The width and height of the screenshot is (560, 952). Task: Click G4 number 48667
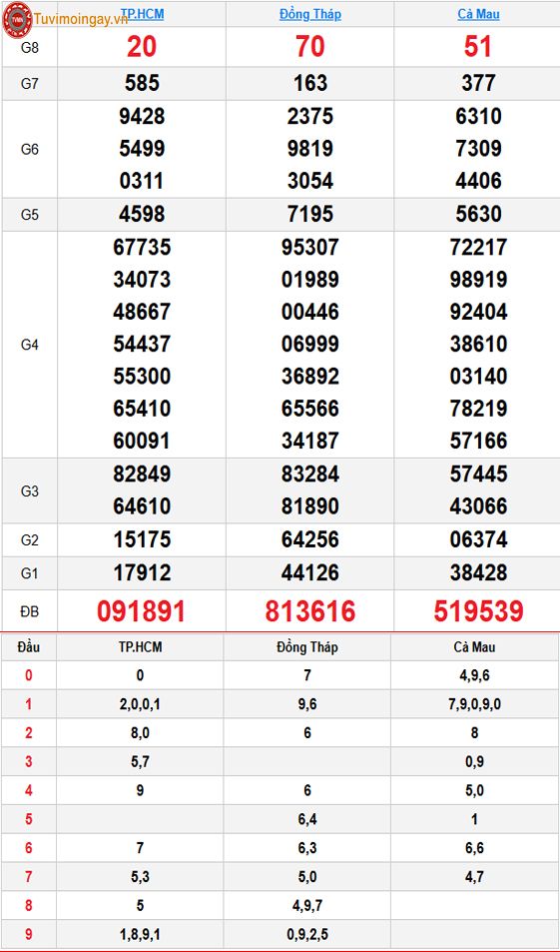pyautogui.click(x=142, y=312)
